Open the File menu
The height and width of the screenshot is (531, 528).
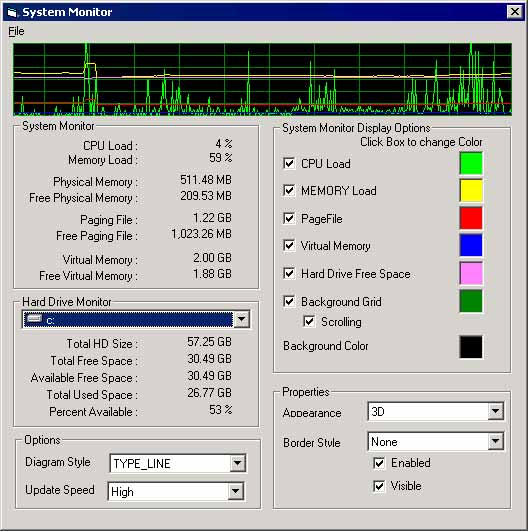coord(16,31)
